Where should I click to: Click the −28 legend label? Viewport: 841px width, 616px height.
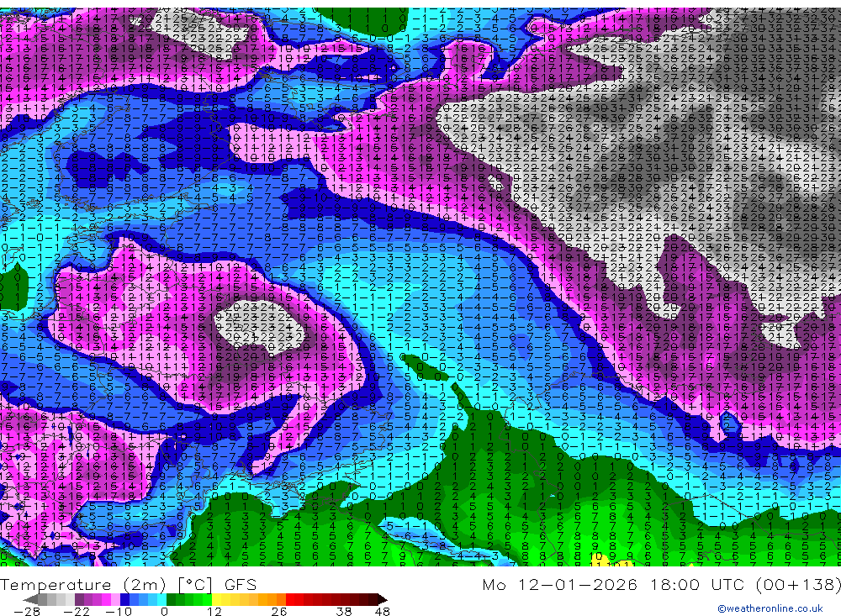(27, 611)
